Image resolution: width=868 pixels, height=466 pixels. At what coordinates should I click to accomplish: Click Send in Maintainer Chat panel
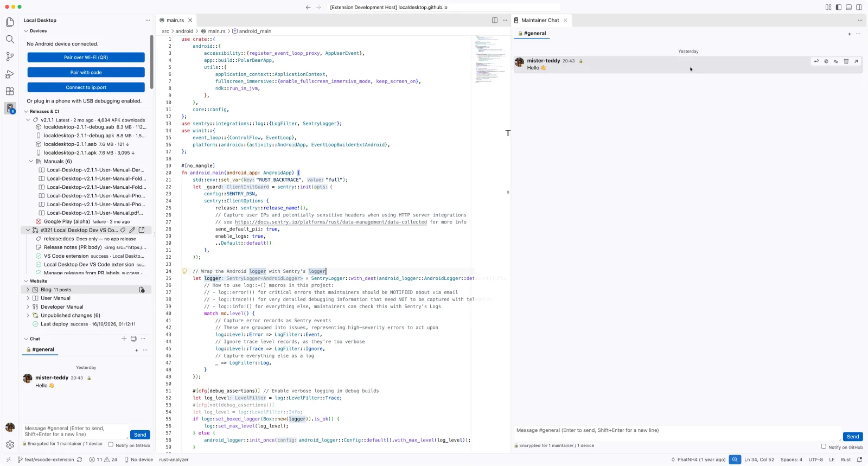coord(853,437)
